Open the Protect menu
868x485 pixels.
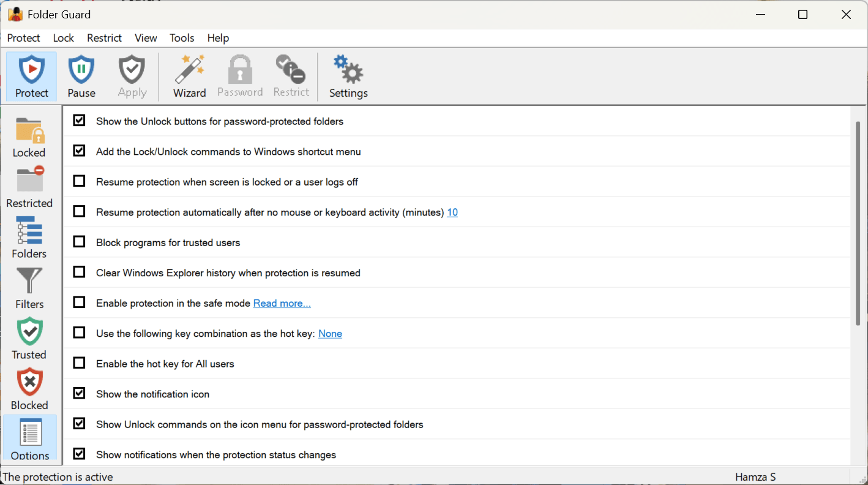24,38
